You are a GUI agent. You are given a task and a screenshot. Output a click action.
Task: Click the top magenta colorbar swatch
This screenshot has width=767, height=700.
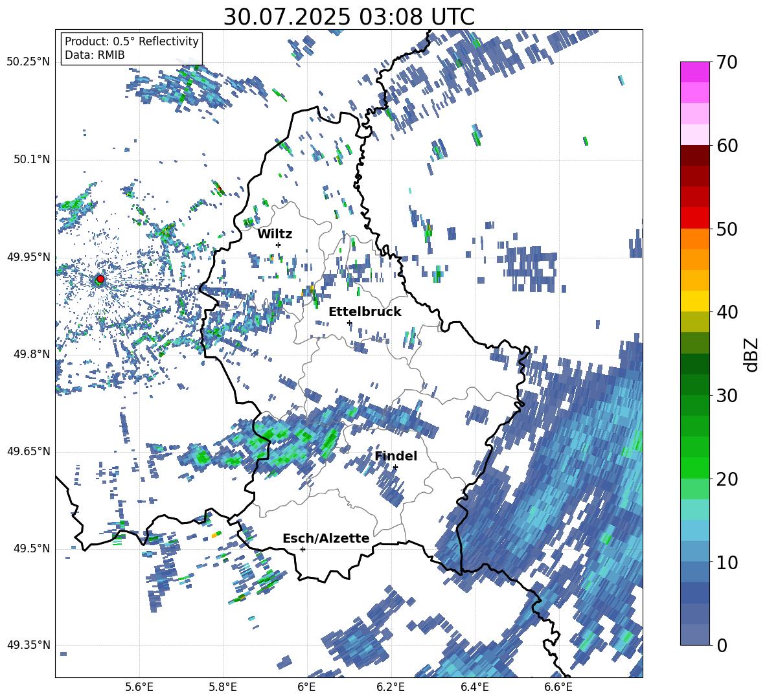pos(694,72)
